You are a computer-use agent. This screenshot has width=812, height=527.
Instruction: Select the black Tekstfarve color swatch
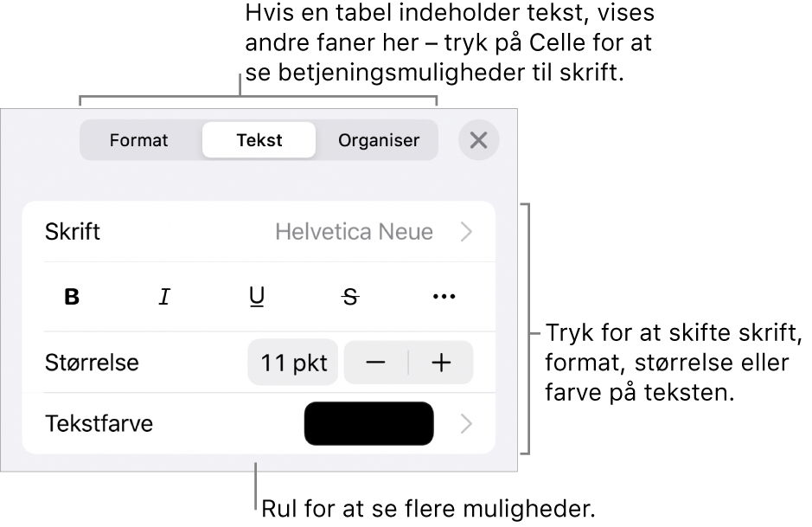click(x=369, y=424)
